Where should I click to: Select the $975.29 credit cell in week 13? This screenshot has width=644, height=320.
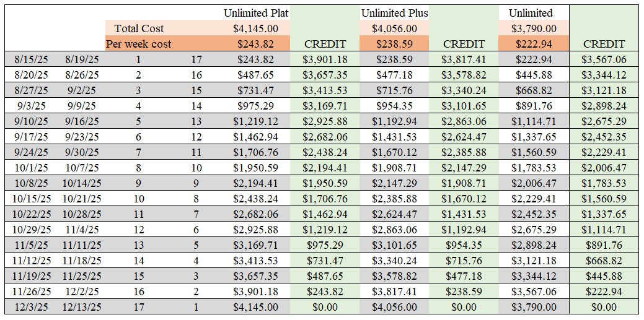tap(325, 245)
